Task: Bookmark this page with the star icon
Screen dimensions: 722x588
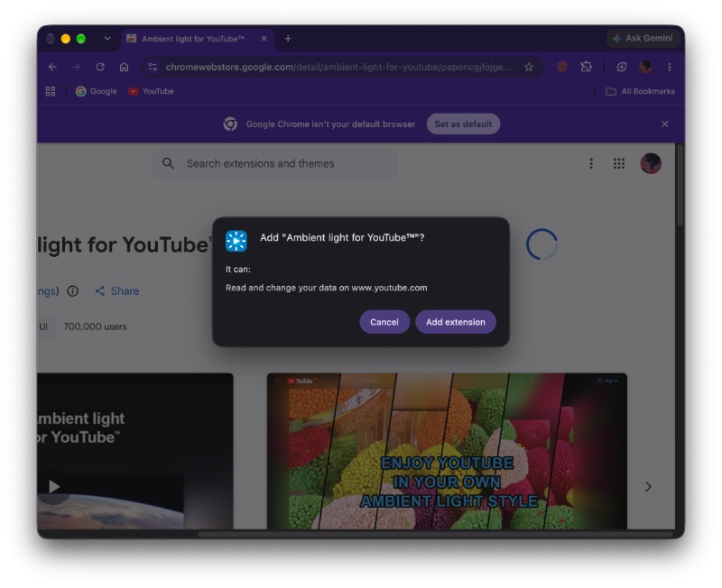Action: pyautogui.click(x=529, y=67)
